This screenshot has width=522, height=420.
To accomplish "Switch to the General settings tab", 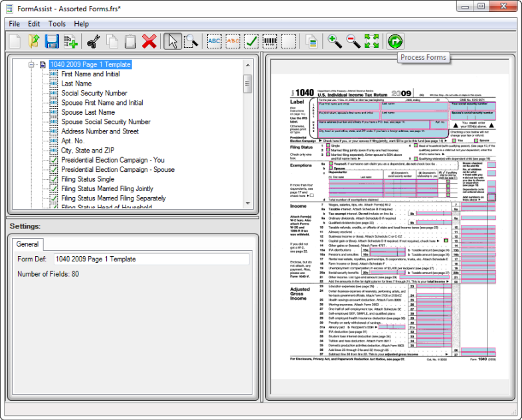I will tap(28, 244).
